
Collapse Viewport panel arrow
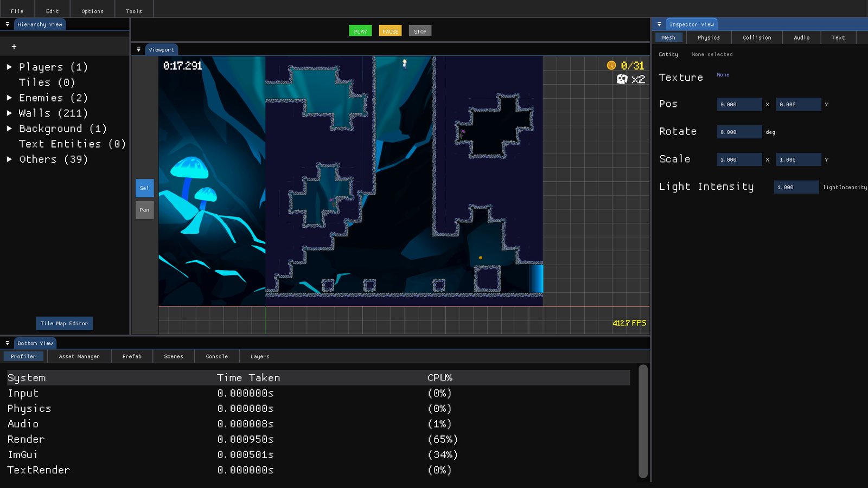coord(138,49)
